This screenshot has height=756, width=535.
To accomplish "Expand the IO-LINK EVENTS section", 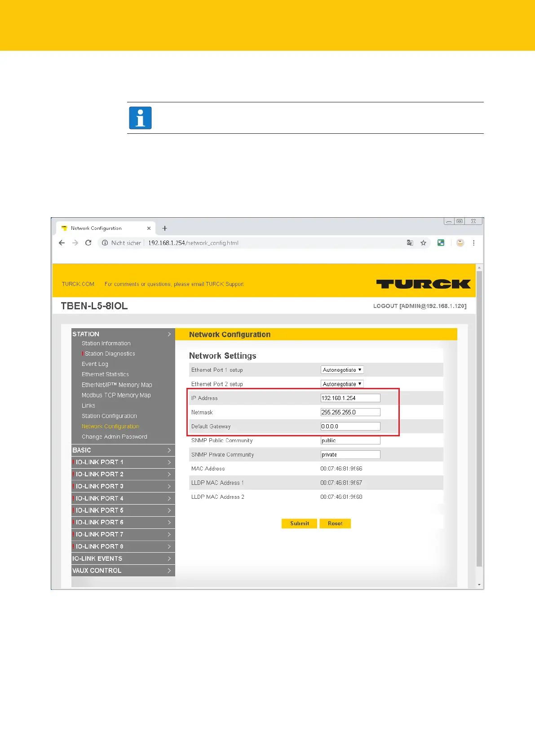I will click(123, 559).
